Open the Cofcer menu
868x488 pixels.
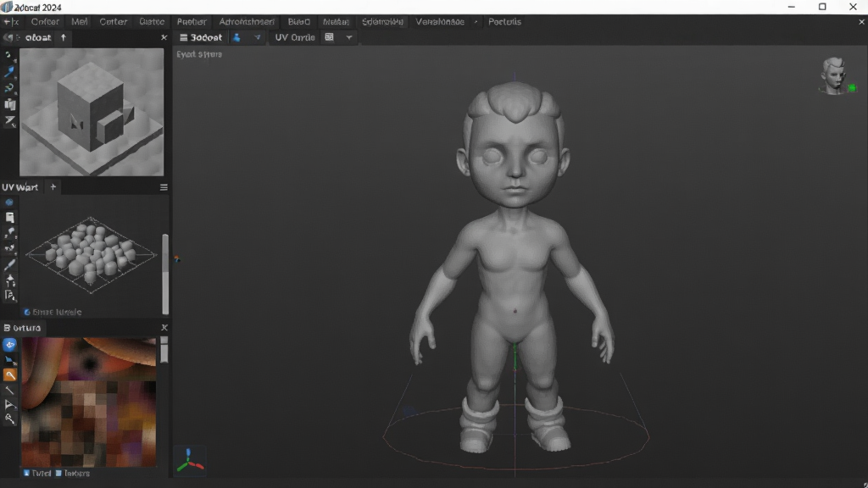point(45,21)
